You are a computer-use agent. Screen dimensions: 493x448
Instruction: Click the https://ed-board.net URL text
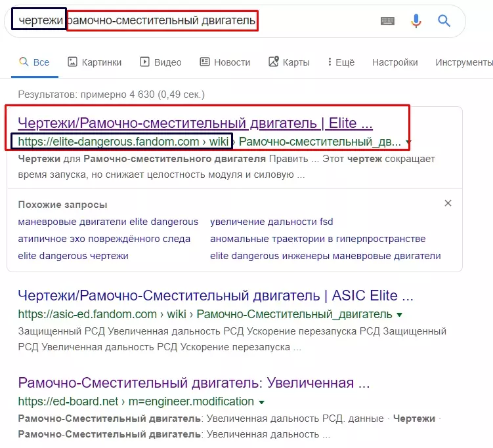tap(68, 401)
